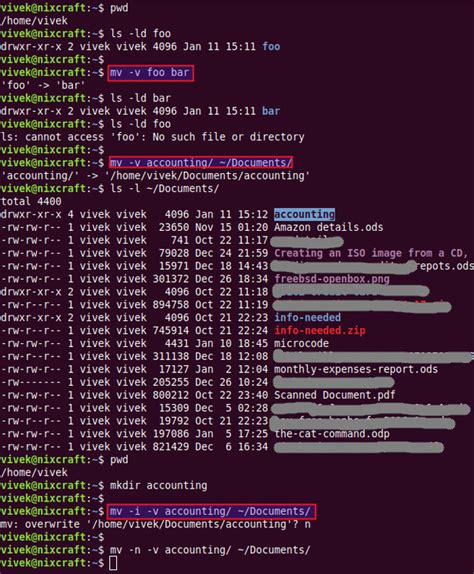Click the blue 'foo' directory name
This screenshot has height=574, width=474.
[x=271, y=46]
